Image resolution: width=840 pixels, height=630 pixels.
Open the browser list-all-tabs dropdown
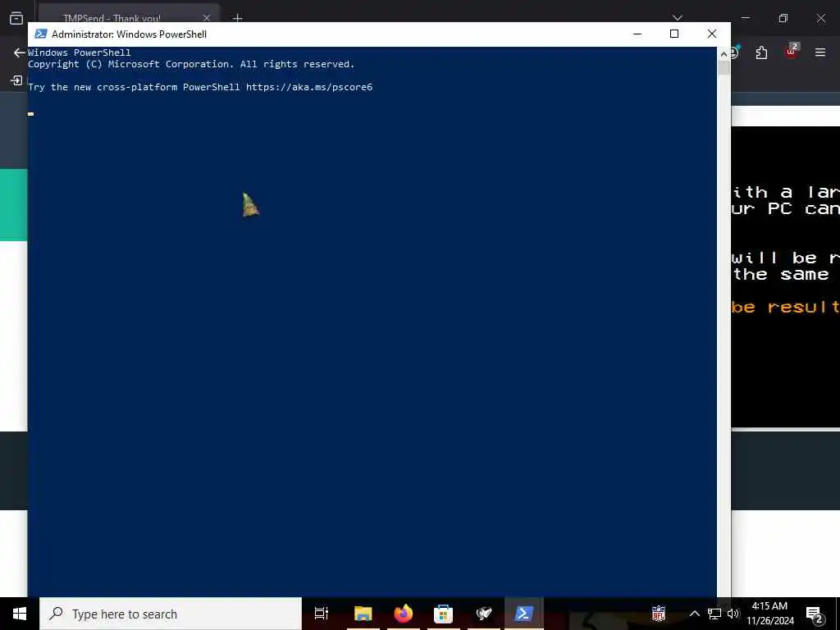(x=678, y=18)
